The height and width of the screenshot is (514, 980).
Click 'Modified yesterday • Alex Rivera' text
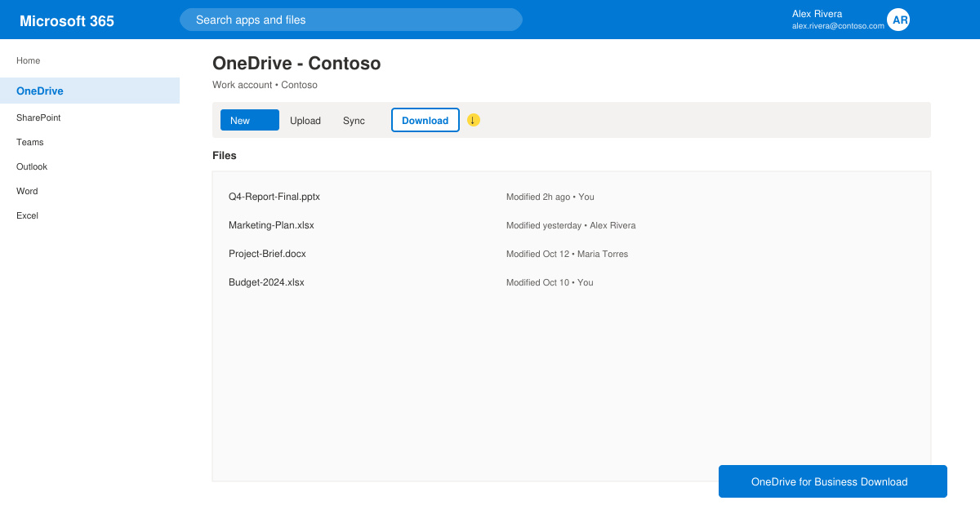tap(571, 225)
